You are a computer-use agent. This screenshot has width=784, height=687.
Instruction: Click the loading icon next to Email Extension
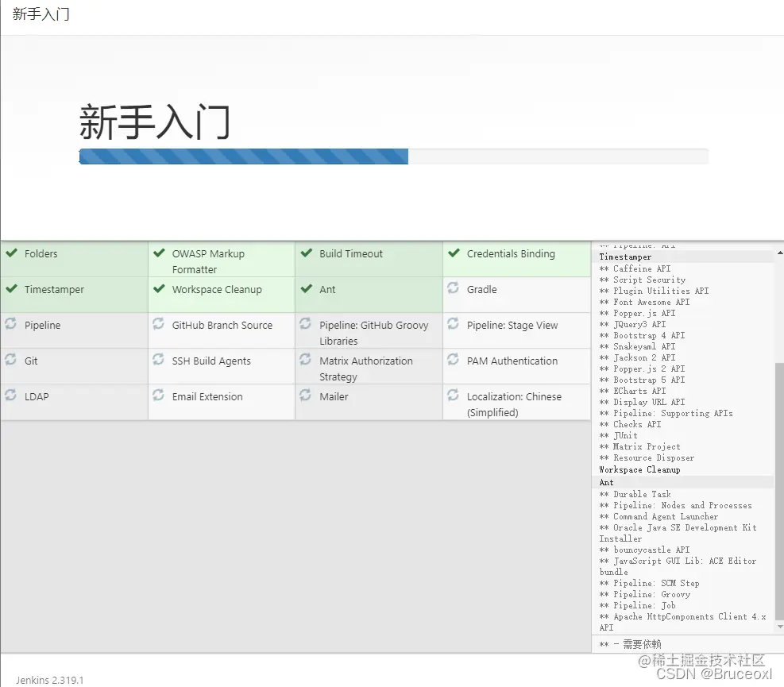pos(159,396)
